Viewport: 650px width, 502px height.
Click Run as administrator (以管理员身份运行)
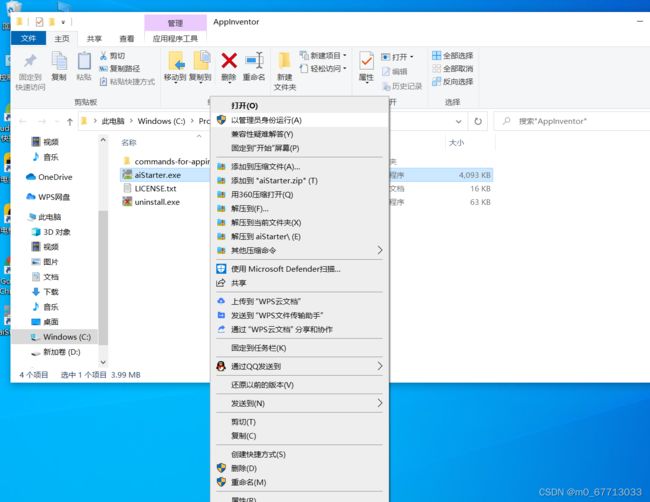[299, 120]
